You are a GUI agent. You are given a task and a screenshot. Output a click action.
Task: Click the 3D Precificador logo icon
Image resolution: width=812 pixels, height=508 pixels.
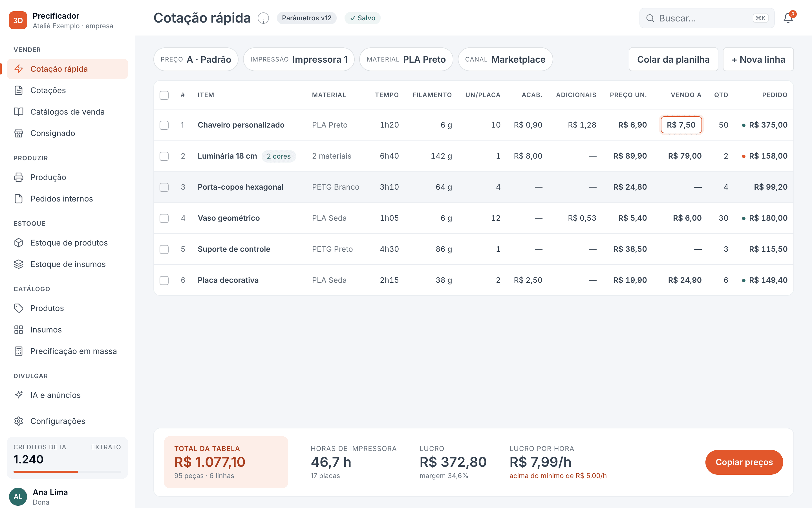(x=18, y=21)
